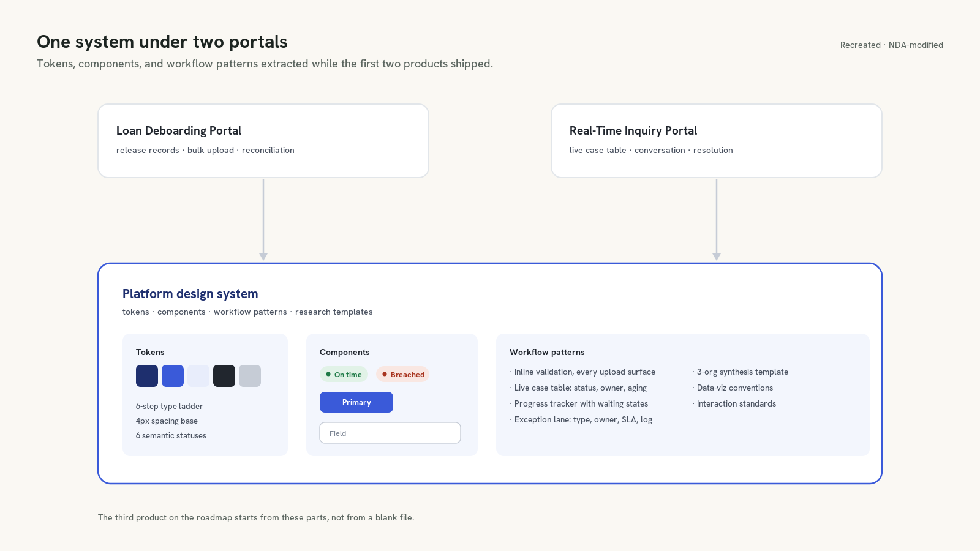This screenshot has height=551, width=980.
Task: Click the 'One system under two portals' title
Action: tap(162, 42)
